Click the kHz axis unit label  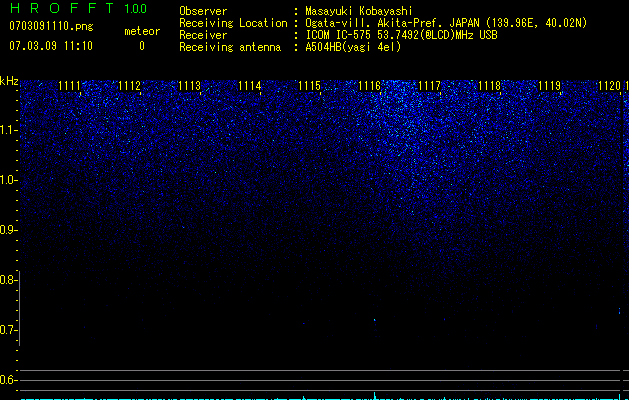click(x=9, y=81)
